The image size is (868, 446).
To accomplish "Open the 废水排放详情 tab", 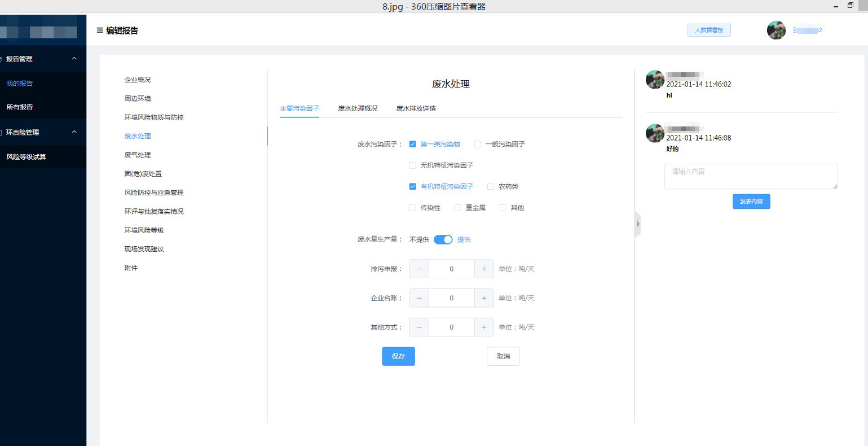I will tap(416, 108).
